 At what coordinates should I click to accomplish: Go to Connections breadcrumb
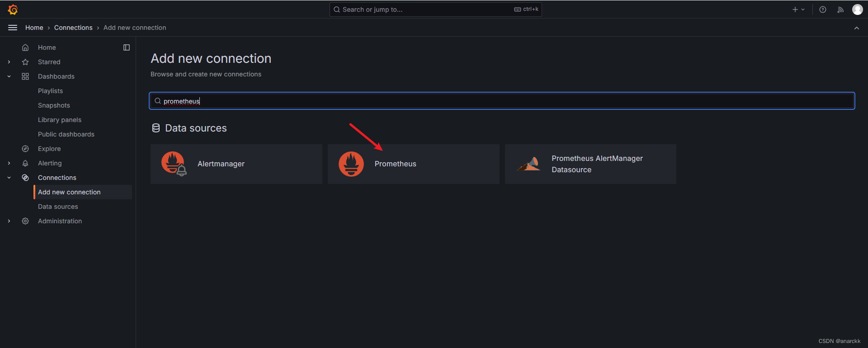click(x=73, y=28)
